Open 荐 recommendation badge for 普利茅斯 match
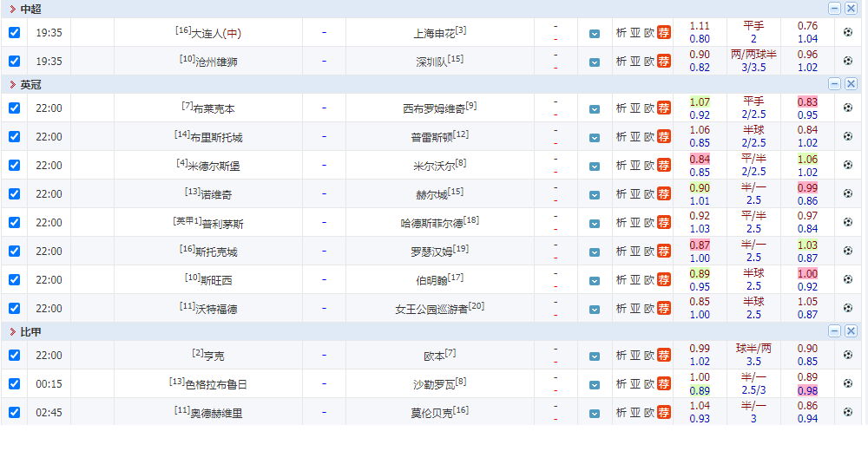 664,222
